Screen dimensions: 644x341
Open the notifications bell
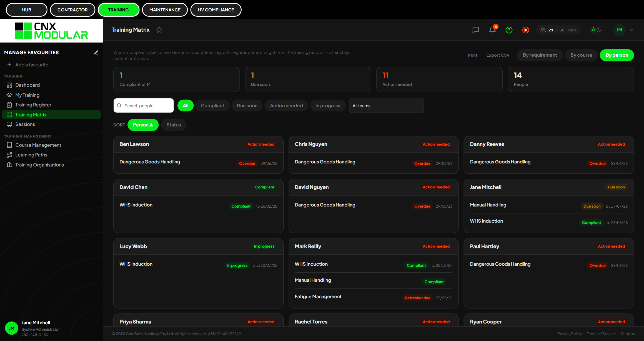pyautogui.click(x=492, y=30)
